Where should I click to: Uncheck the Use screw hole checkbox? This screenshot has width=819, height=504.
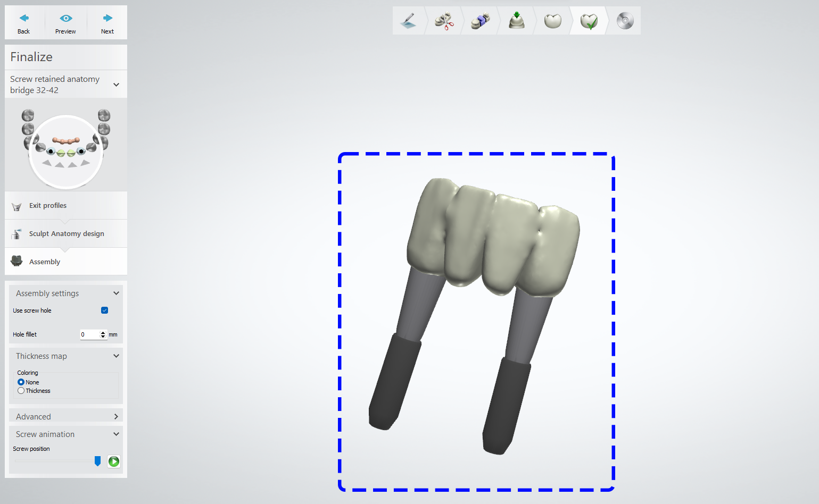tap(105, 310)
